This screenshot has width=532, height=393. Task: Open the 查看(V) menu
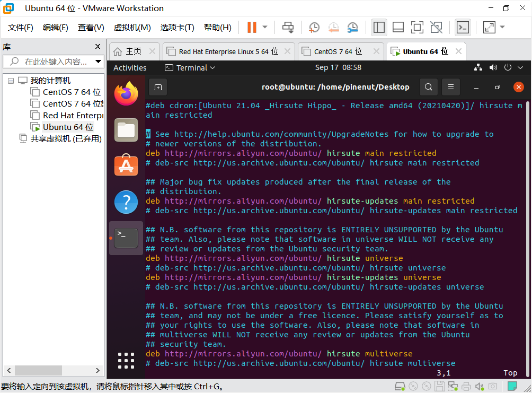[x=91, y=27]
